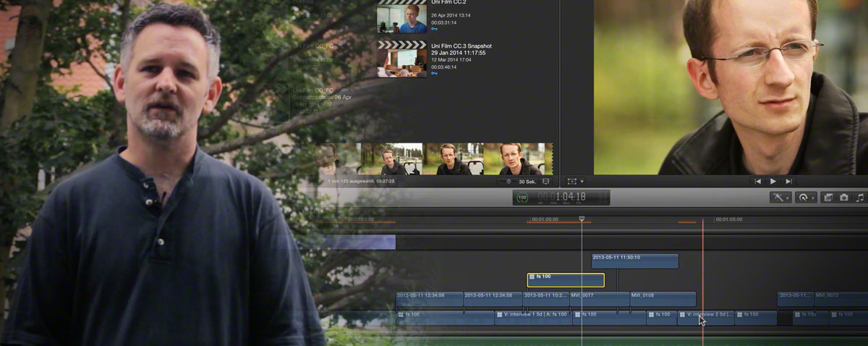The height and width of the screenshot is (346, 868).
Task: Open the Enhancements magic wand menu
Action: 780,197
